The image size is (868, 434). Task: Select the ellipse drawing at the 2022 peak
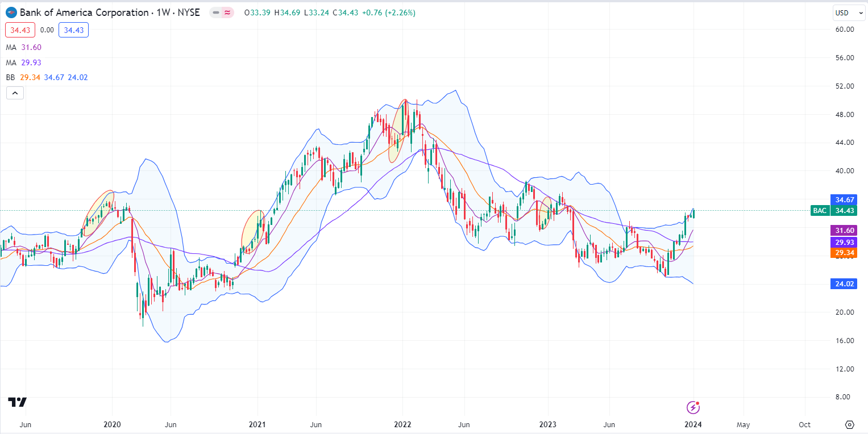(398, 131)
